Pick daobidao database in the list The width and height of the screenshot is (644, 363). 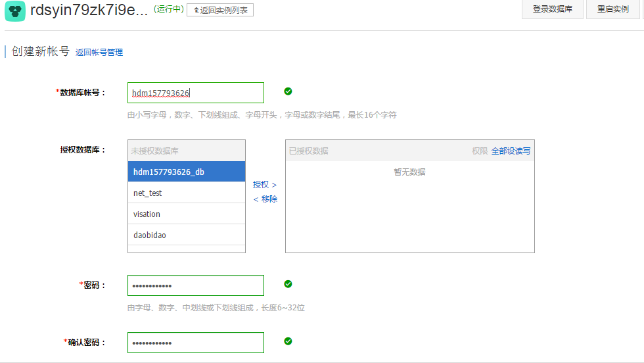tap(187, 235)
